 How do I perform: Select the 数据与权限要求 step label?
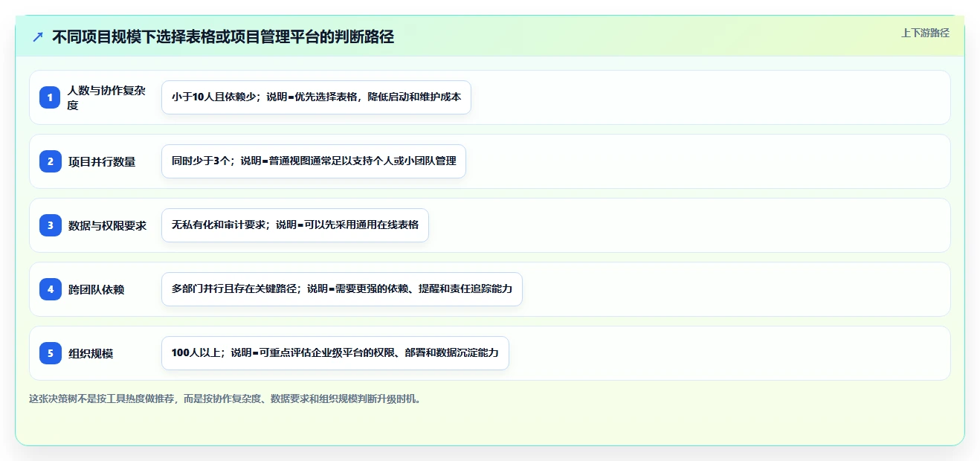(107, 225)
